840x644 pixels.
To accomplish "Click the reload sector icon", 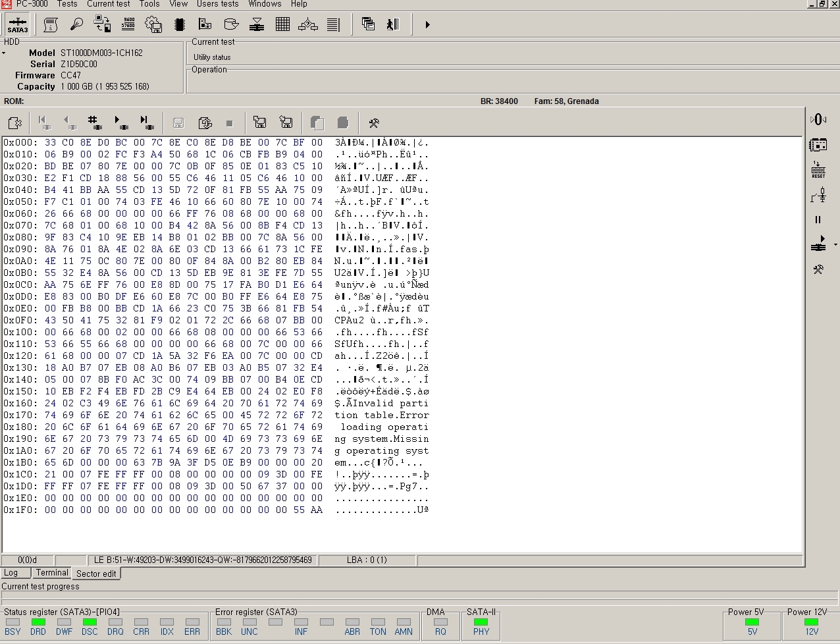I will pyautogui.click(x=205, y=122).
